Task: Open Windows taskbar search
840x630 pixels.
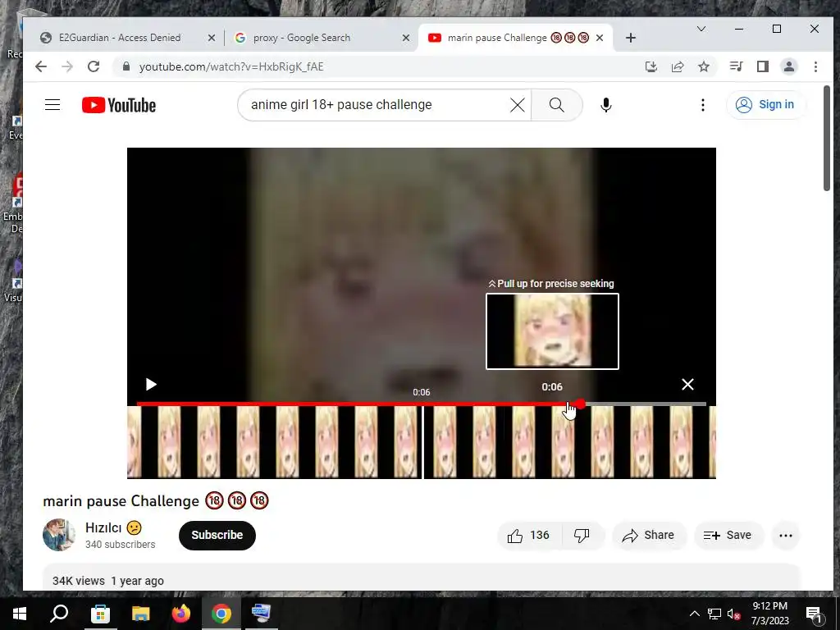Action: [x=59, y=614]
